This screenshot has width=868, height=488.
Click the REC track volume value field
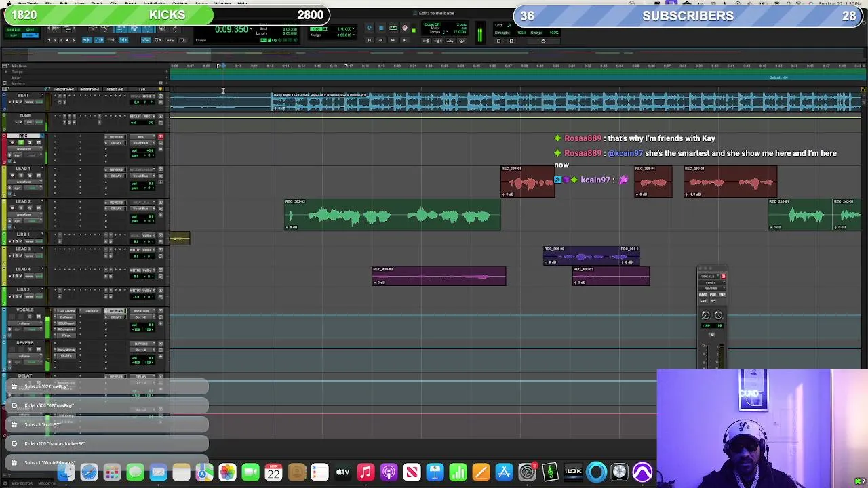point(142,150)
